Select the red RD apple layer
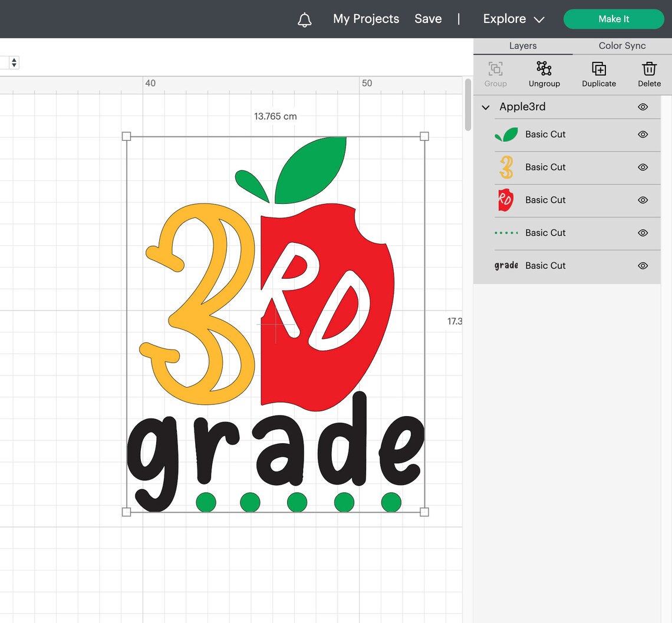The height and width of the screenshot is (623, 672). (545, 200)
